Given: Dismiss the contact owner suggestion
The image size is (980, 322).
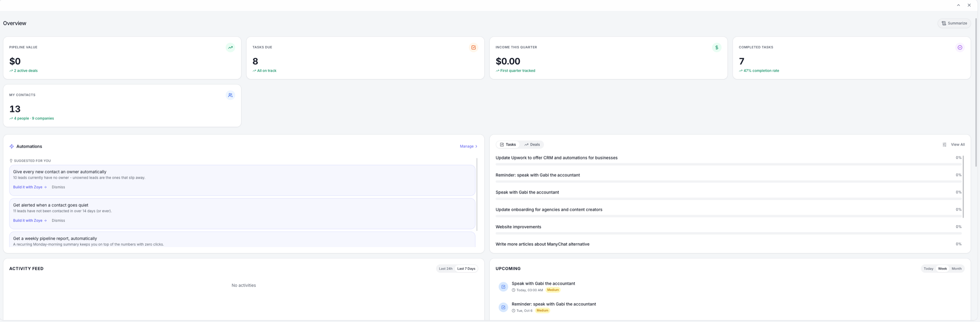Looking at the screenshot, I should [x=58, y=187].
